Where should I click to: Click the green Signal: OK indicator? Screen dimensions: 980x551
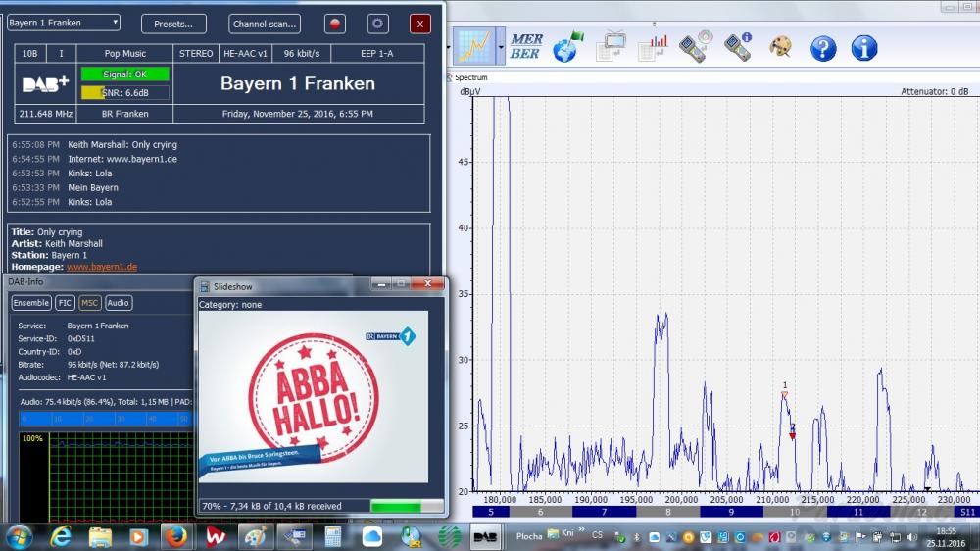pyautogui.click(x=125, y=74)
